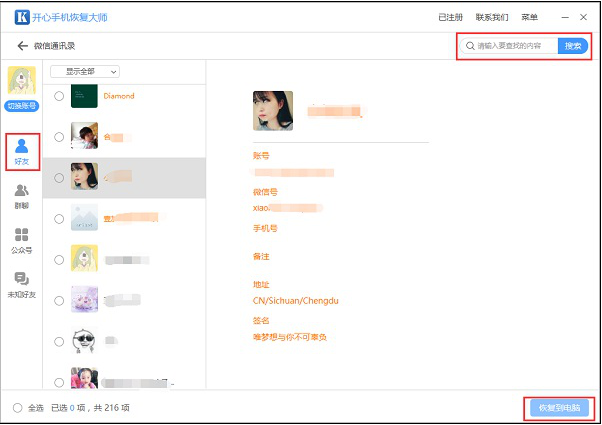Select the radio button for Diamond contact
The width and height of the screenshot is (602, 425).
pyautogui.click(x=59, y=96)
